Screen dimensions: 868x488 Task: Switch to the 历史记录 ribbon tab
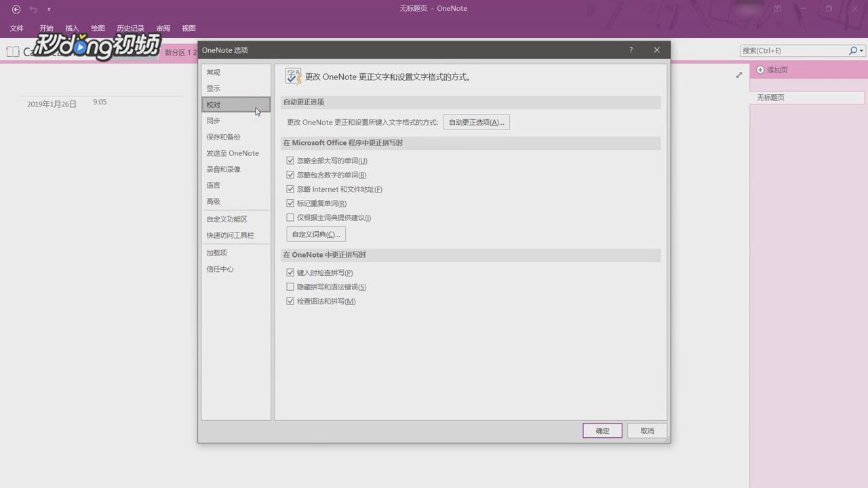pos(130,28)
